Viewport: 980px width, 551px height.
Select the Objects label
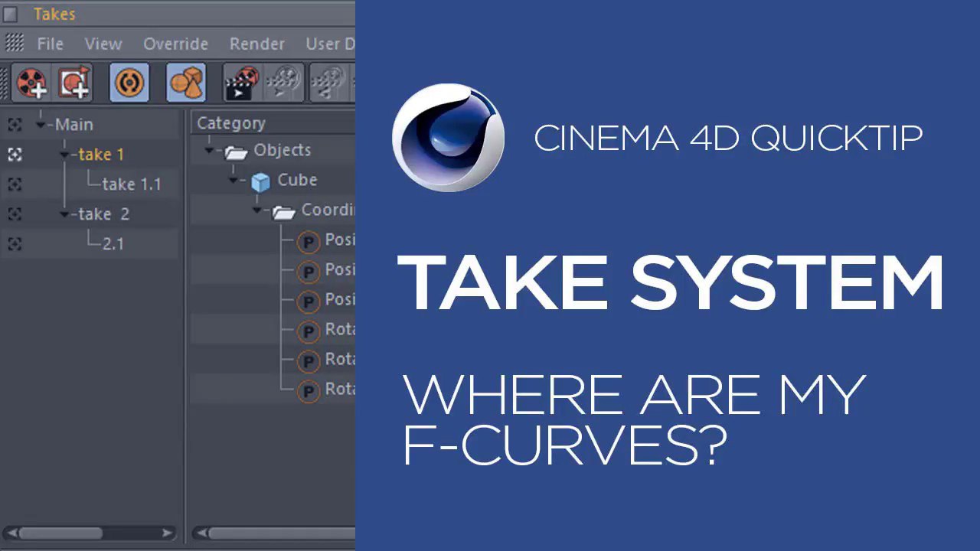click(283, 150)
